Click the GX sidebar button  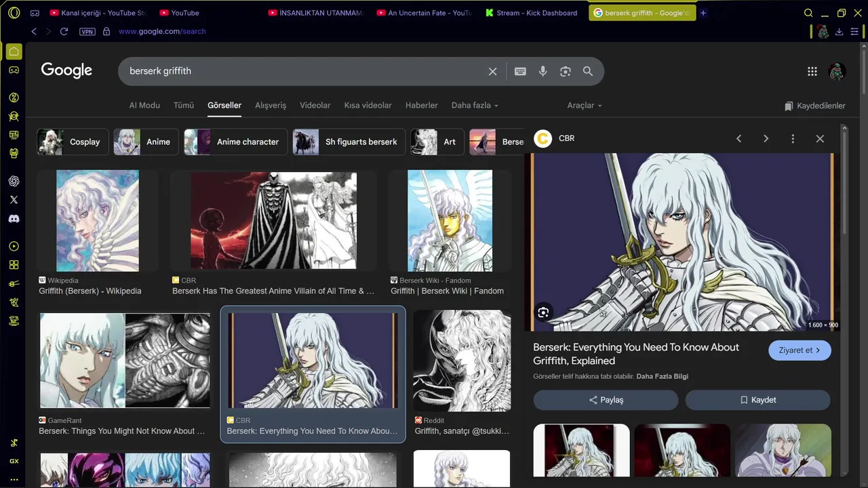(x=14, y=462)
